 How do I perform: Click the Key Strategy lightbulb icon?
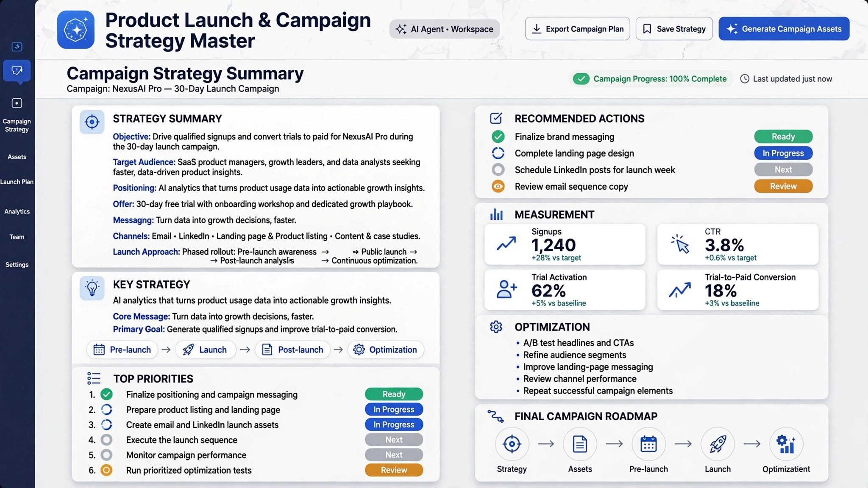pos(92,288)
